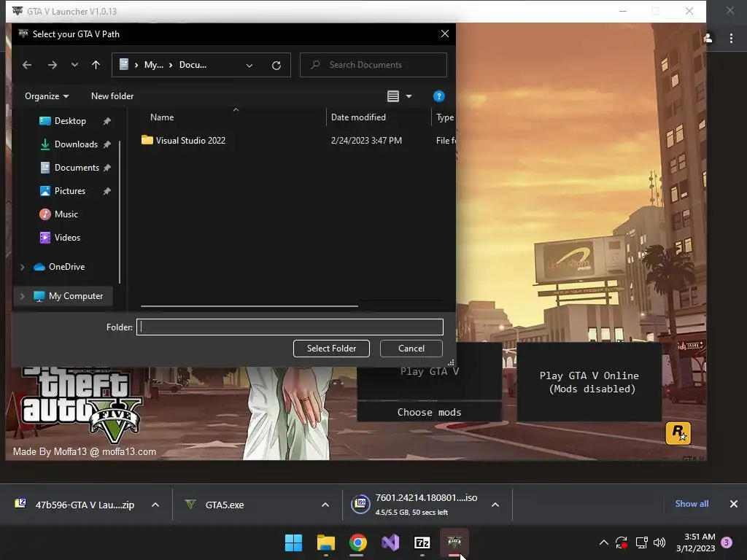This screenshot has width=747, height=560.
Task: Click GTA V Launcher taskbar icon
Action: (454, 542)
